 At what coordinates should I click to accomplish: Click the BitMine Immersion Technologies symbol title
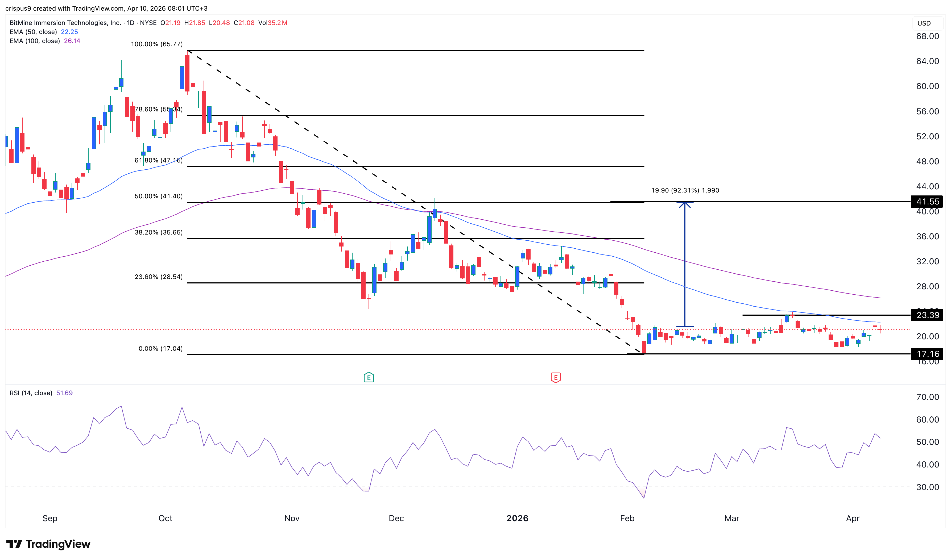pyautogui.click(x=65, y=23)
